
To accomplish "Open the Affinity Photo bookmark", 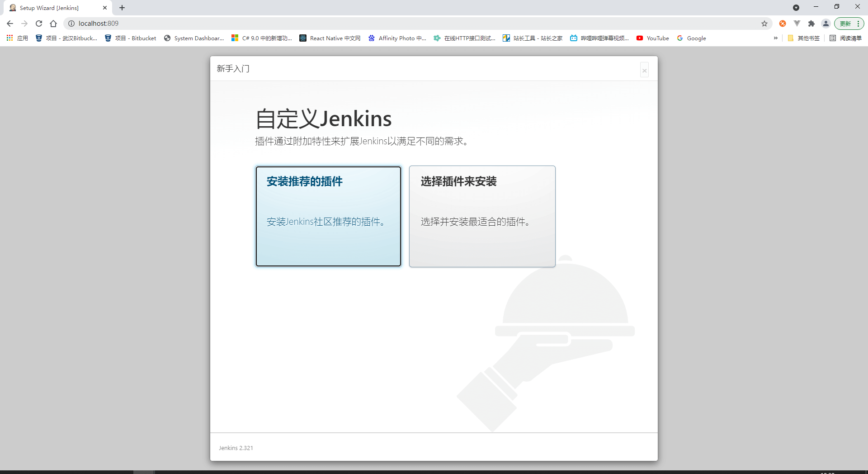I will click(x=397, y=38).
